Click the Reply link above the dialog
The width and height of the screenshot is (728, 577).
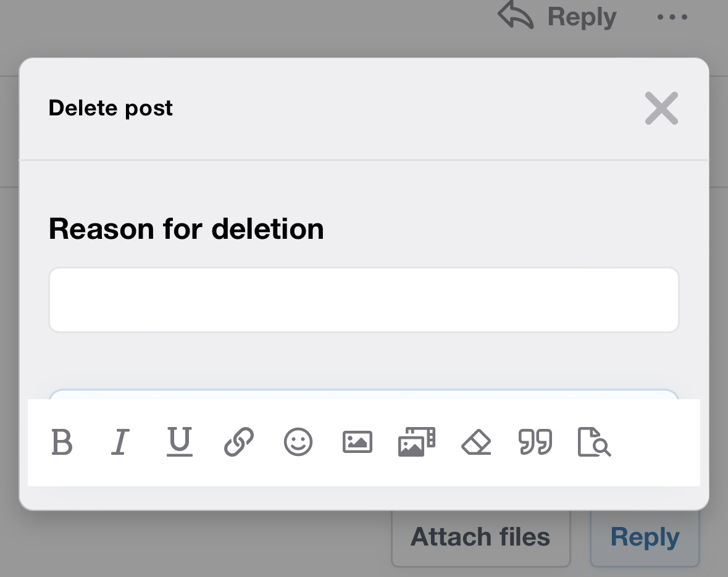(x=581, y=17)
